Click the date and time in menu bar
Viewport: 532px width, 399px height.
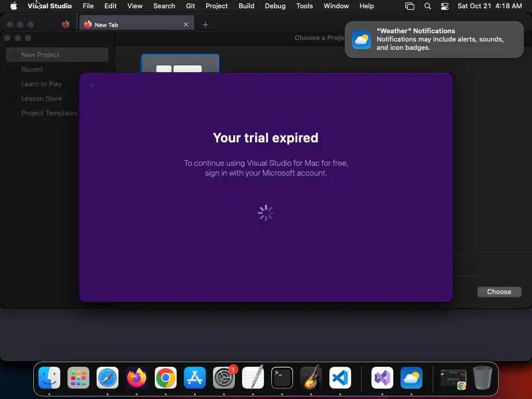pos(489,6)
